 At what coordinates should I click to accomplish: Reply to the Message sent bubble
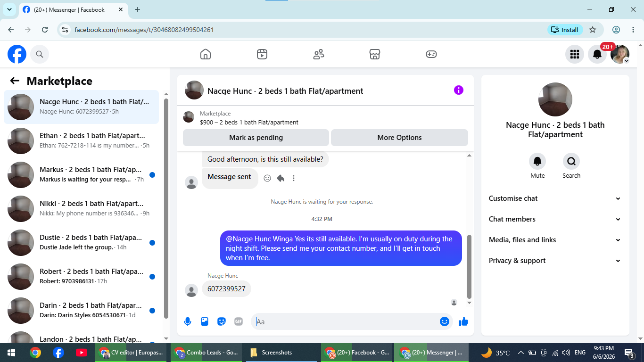click(281, 178)
